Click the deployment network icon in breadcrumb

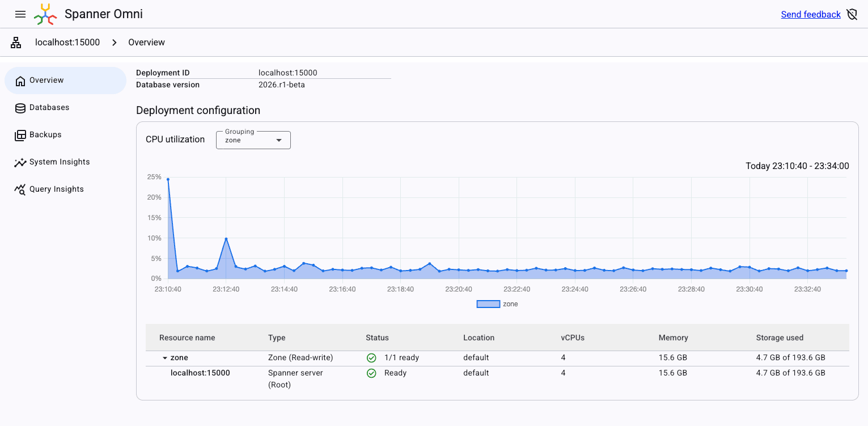coord(16,43)
